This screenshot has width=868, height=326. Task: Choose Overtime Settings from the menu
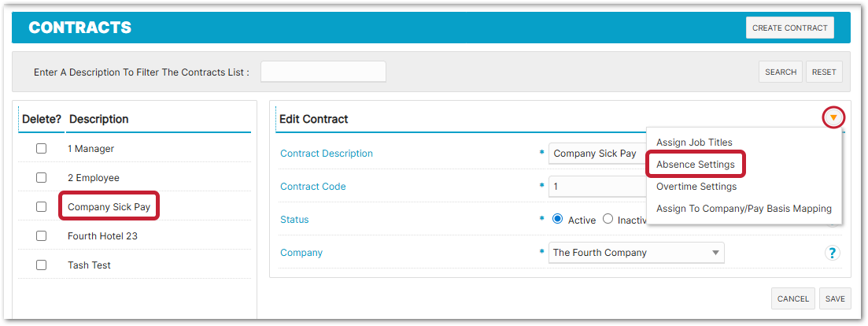(x=696, y=187)
